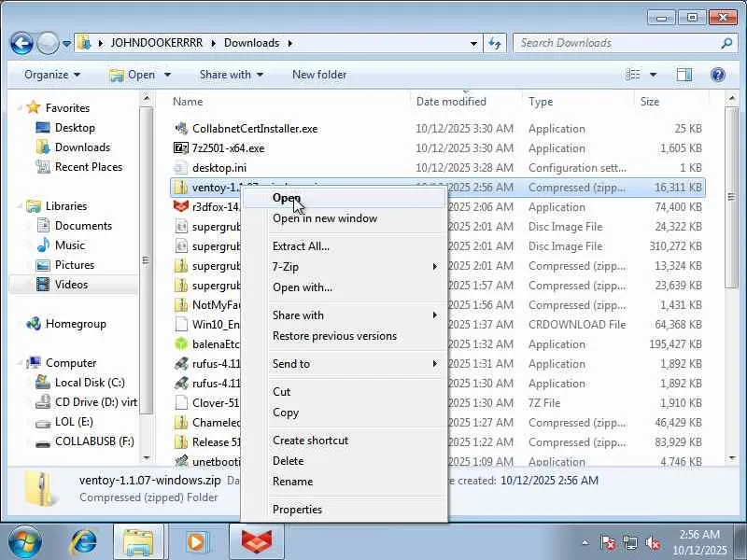This screenshot has height=560, width=747.
Task: Click the Favorites star icon
Action: coord(34,107)
